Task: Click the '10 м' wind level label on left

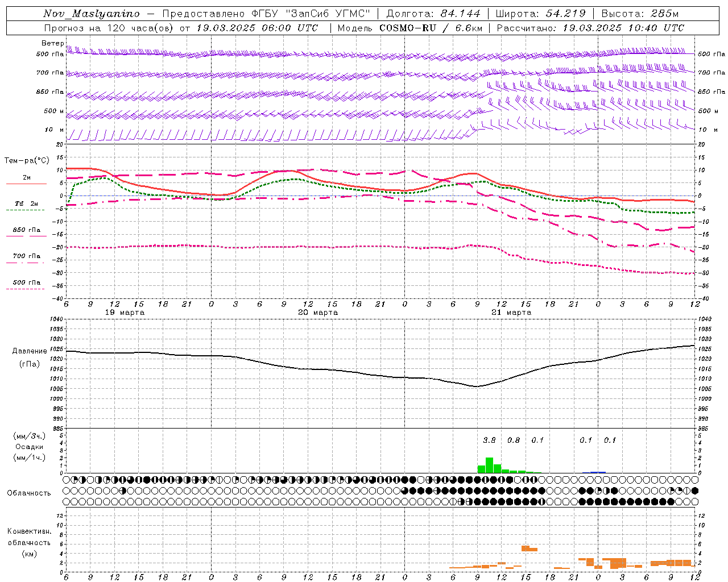Action: coord(55,130)
